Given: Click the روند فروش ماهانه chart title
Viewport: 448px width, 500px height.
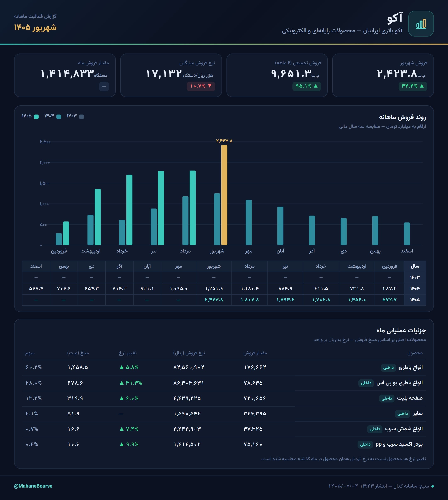Looking at the screenshot, I should tap(402, 117).
